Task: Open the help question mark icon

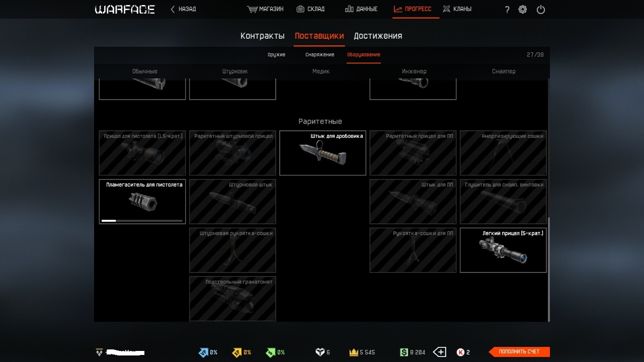Action: (507, 10)
